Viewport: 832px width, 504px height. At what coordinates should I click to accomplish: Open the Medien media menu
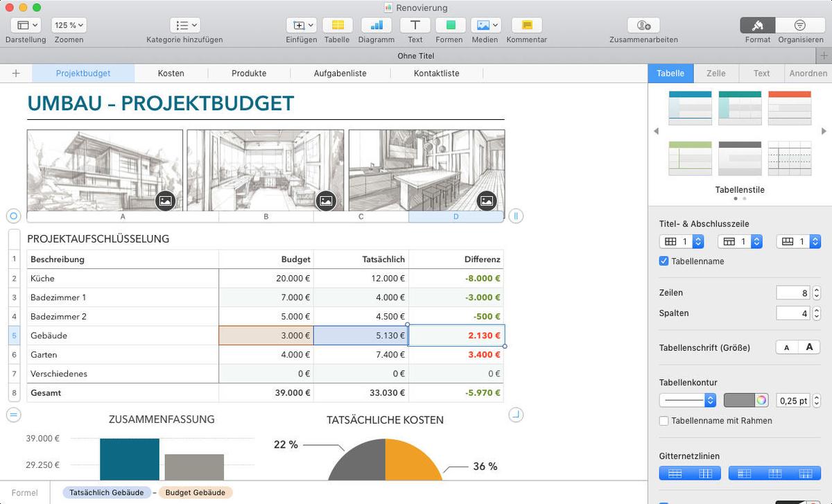pos(485,25)
